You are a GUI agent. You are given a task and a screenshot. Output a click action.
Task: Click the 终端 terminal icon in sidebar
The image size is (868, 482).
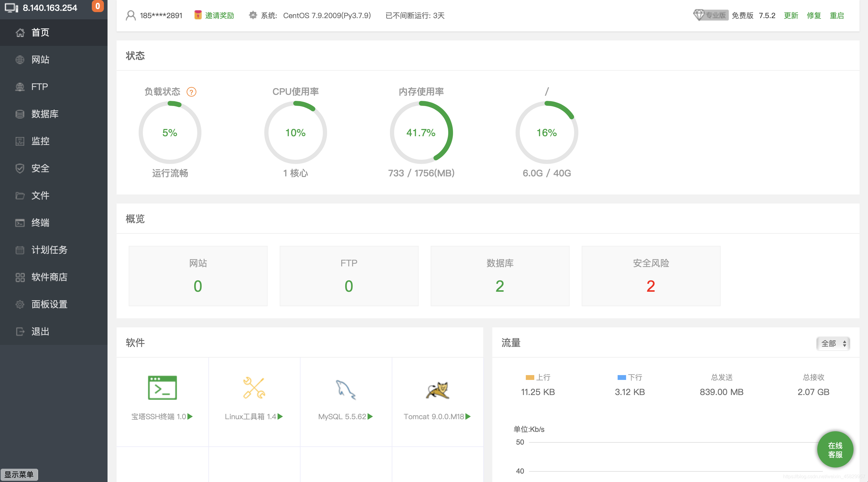click(20, 223)
